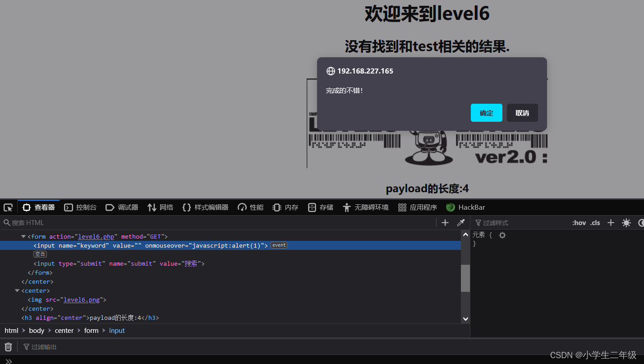
Task: Click the event badge on input node
Action: click(x=279, y=245)
